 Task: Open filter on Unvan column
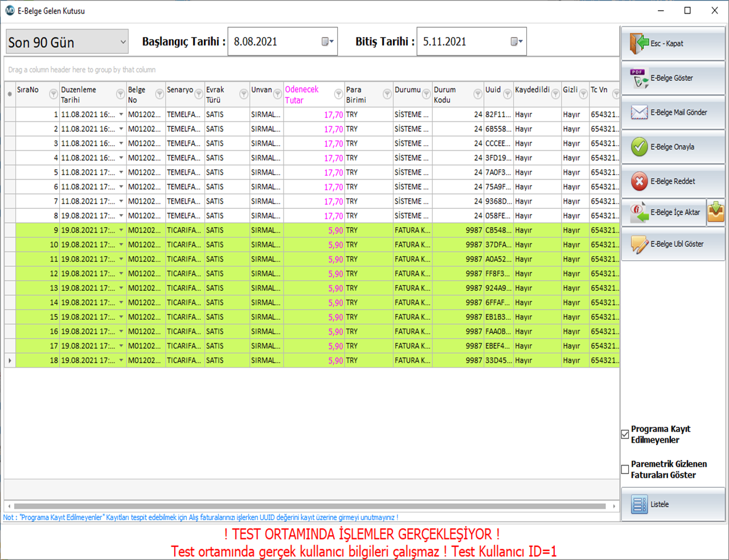[x=278, y=94]
